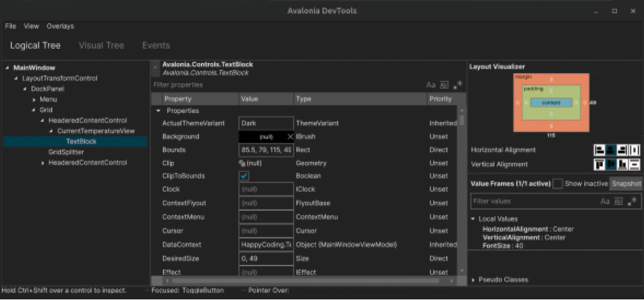This screenshot has height=300, width=644.
Task: Sort by the Type column header
Action: [x=360, y=99]
